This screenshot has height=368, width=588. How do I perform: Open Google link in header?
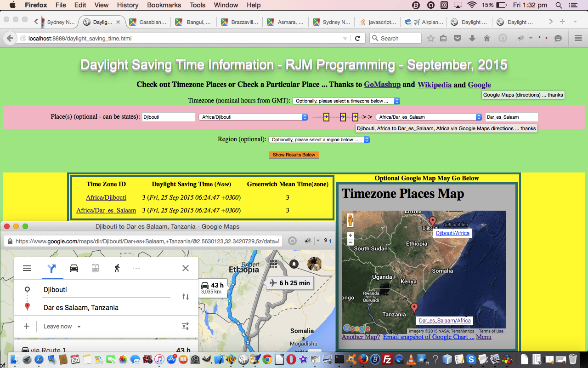[x=479, y=85]
